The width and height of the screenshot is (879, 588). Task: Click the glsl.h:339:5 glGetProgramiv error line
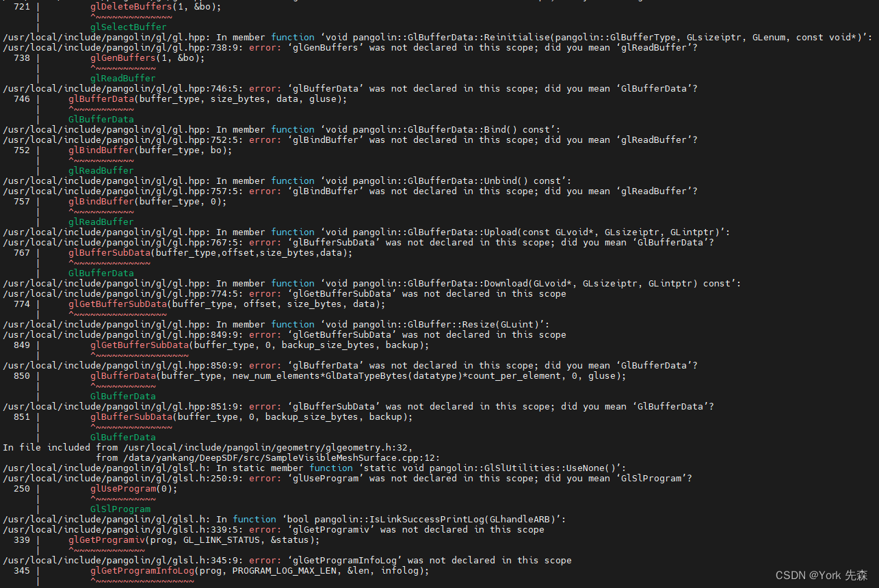274,529
